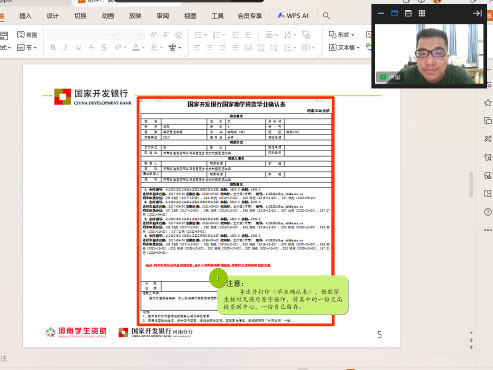Expand the 文本框 text box dropdown
Screen dimensions: 493x370
coord(358,48)
